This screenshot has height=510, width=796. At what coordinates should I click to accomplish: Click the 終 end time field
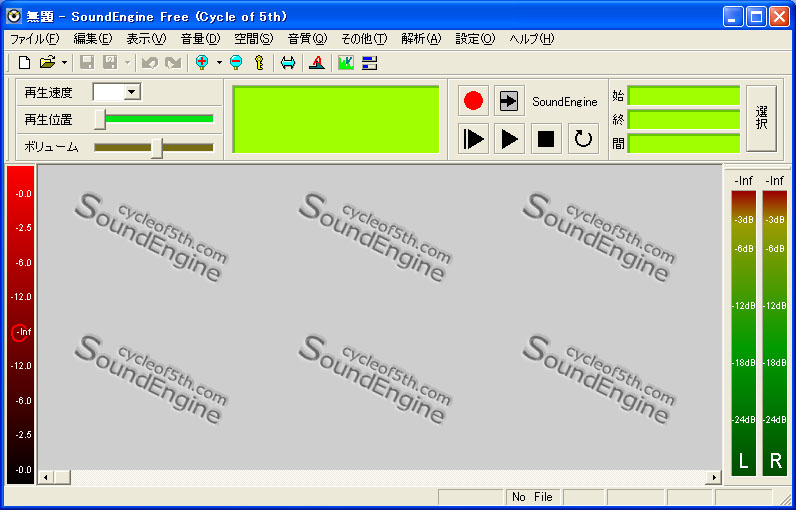(x=683, y=119)
